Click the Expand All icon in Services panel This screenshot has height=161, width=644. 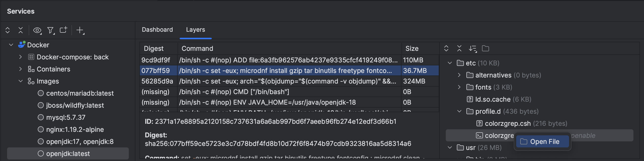(x=7, y=30)
